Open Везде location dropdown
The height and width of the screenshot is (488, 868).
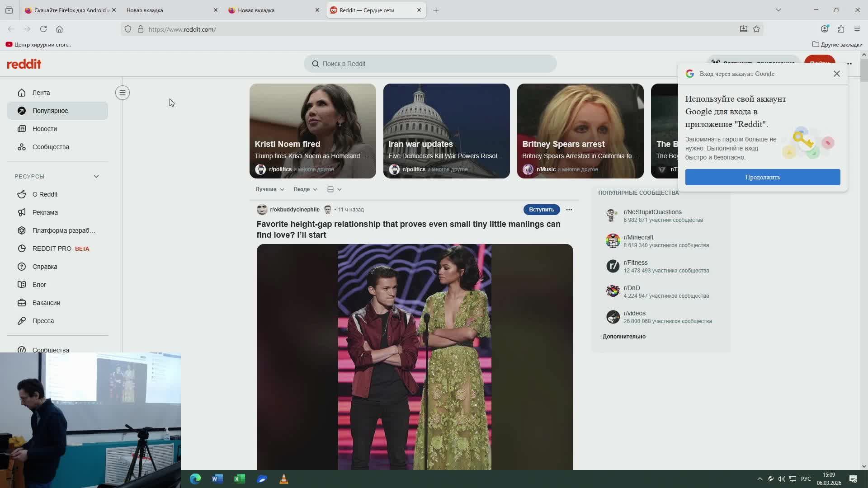coord(305,189)
